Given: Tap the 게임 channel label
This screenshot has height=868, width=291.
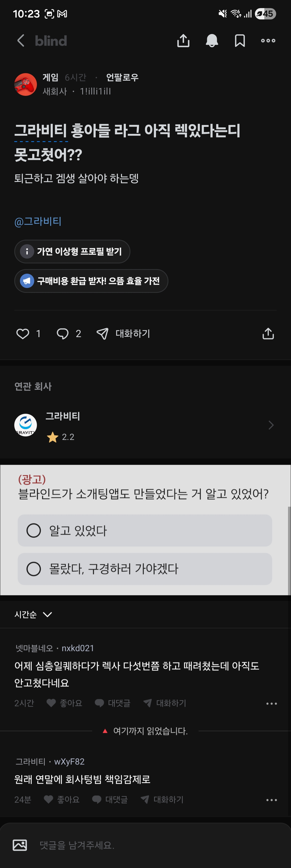Looking at the screenshot, I should [x=50, y=77].
